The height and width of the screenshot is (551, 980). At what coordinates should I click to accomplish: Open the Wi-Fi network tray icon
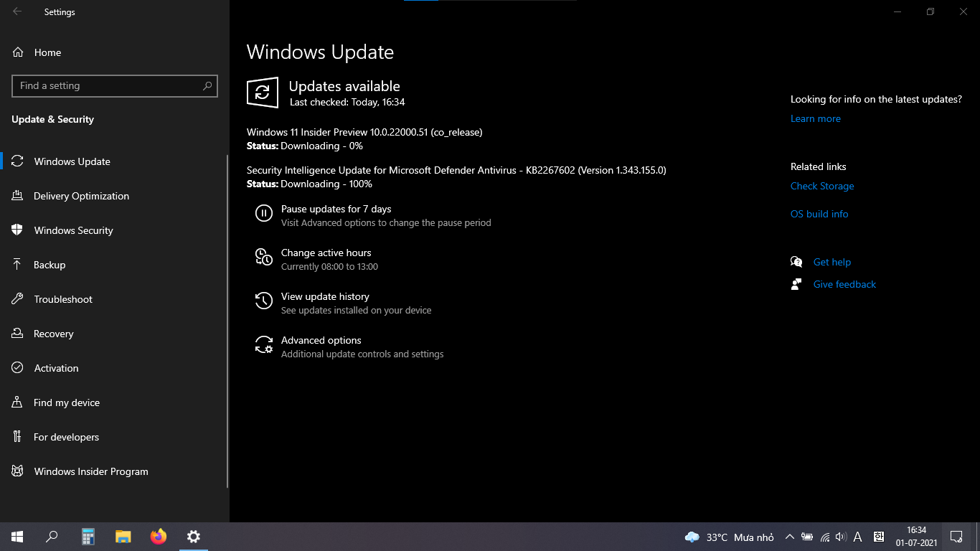pos(825,537)
